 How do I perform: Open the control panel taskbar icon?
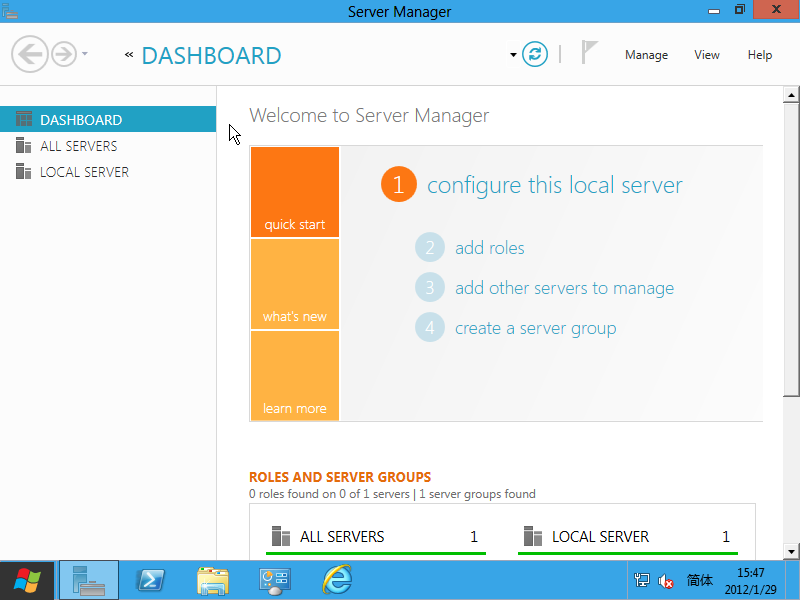(x=274, y=582)
